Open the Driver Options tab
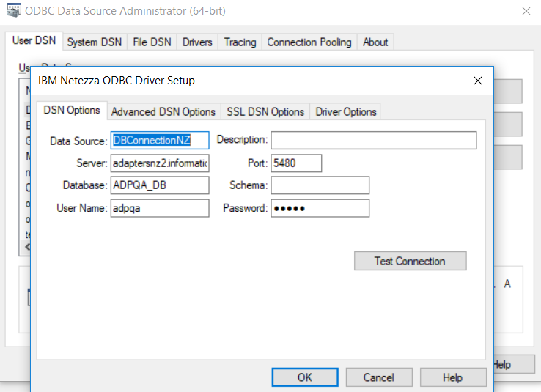 pos(346,111)
